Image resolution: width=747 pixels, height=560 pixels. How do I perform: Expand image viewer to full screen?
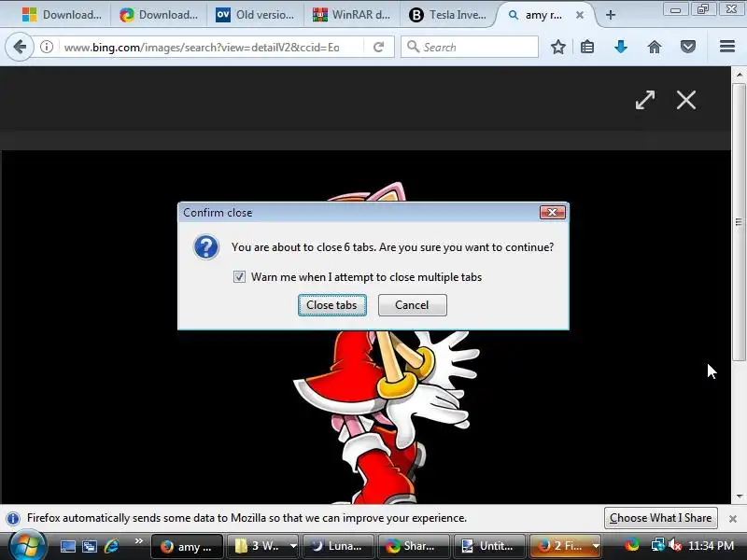click(645, 100)
